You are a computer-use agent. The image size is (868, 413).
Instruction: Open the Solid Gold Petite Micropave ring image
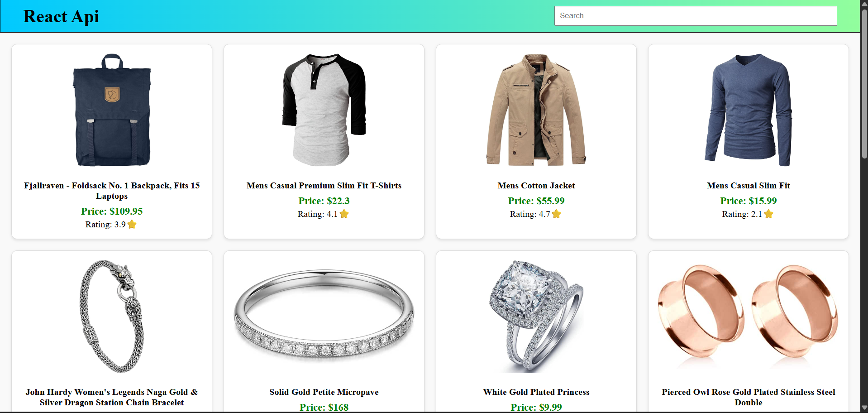pyautogui.click(x=324, y=317)
